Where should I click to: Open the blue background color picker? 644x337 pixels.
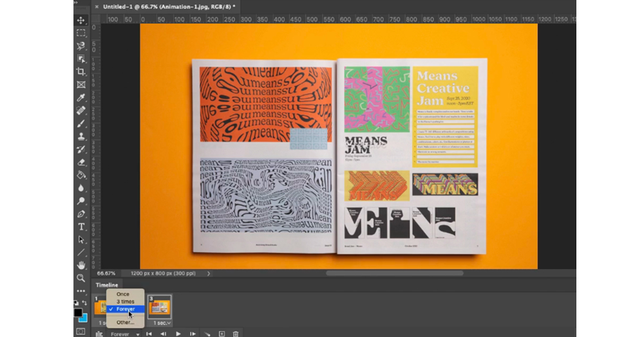pyautogui.click(x=84, y=318)
